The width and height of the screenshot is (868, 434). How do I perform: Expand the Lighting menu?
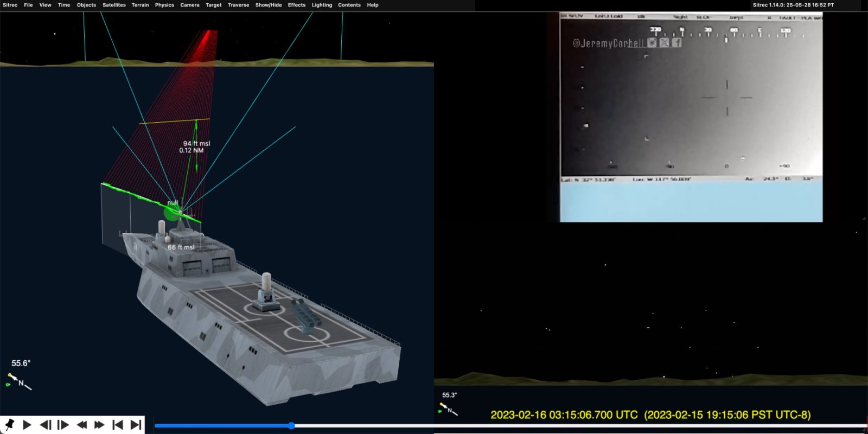click(322, 5)
